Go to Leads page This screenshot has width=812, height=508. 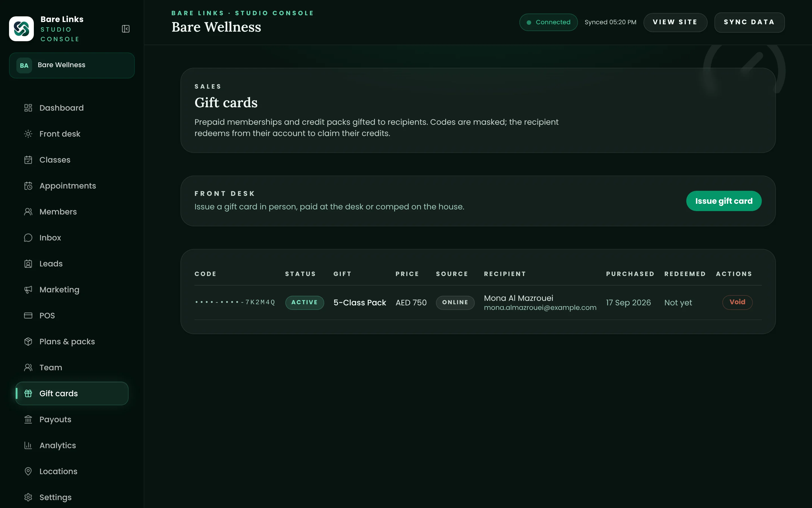72,264
